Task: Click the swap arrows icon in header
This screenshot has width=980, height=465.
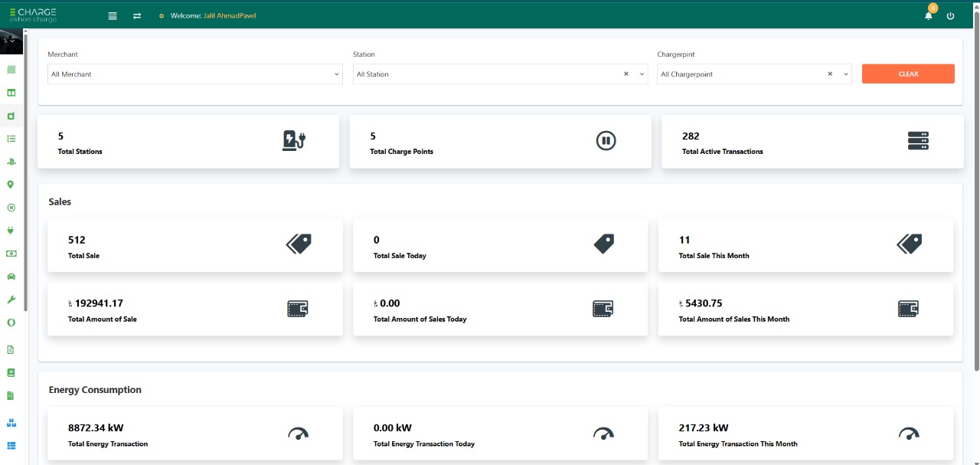Action: (137, 16)
